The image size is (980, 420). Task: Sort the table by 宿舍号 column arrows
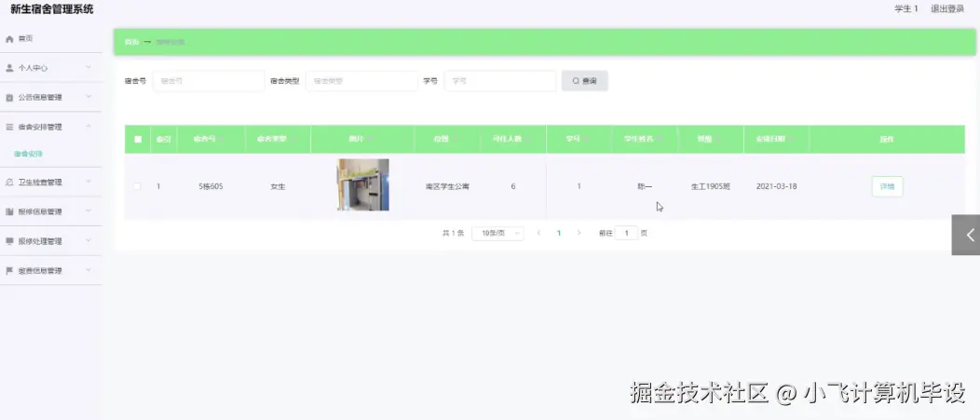click(x=222, y=140)
